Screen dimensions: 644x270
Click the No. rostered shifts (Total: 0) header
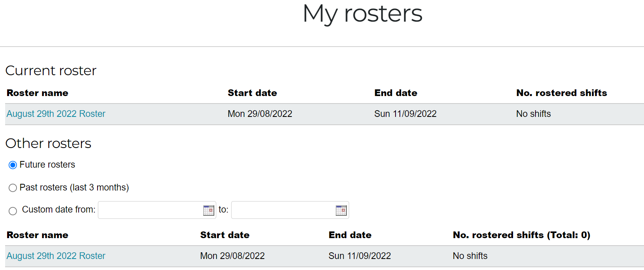[x=521, y=235]
